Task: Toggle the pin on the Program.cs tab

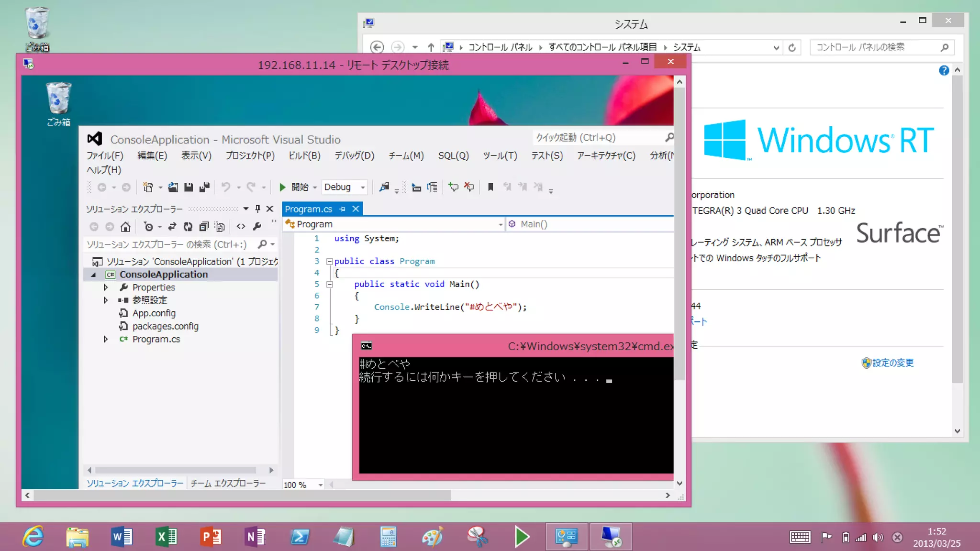Action: [x=342, y=209]
